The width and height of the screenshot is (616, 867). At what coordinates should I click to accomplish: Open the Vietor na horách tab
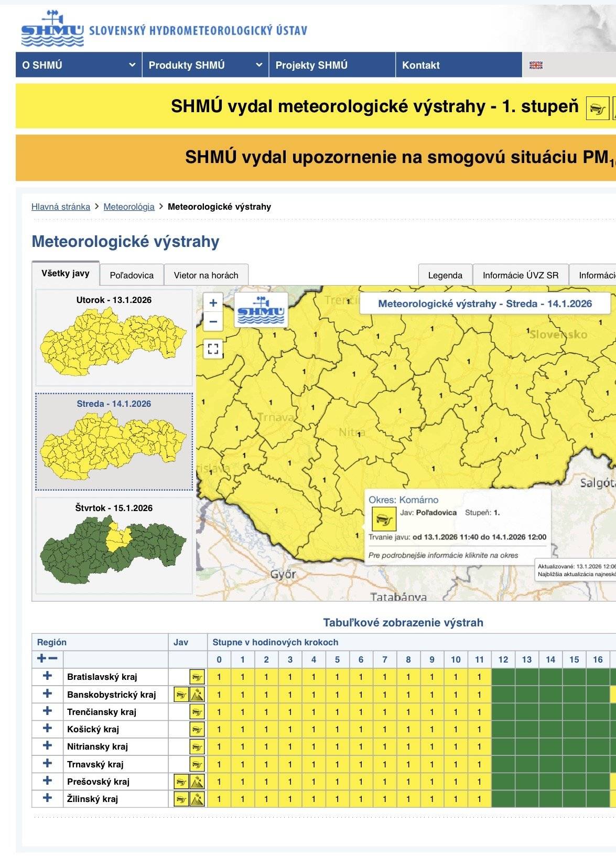206,275
